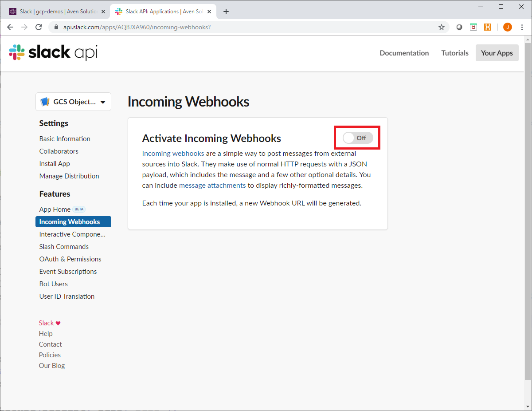Image resolution: width=532 pixels, height=411 pixels.
Task: Switch to the Slack gcp-demos tab
Action: click(x=57, y=12)
